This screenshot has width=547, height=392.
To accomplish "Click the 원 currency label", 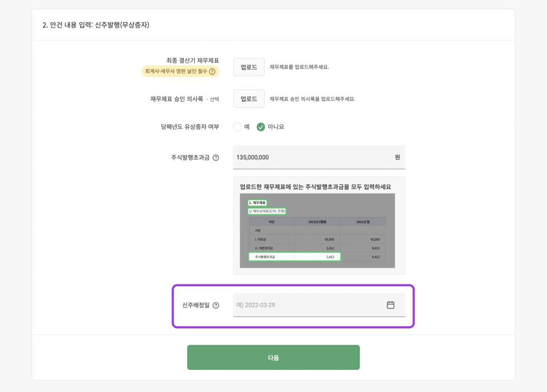I will (x=398, y=158).
